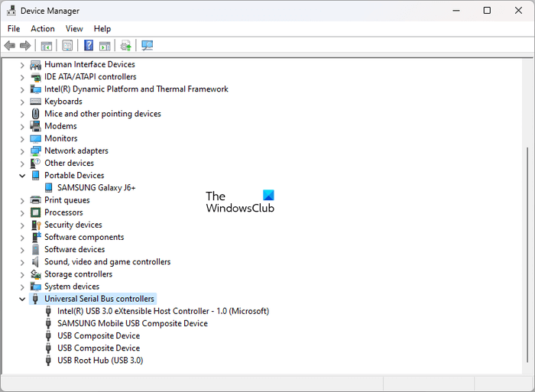
Task: Click the Scan for hardware changes icon
Action: pos(147,45)
